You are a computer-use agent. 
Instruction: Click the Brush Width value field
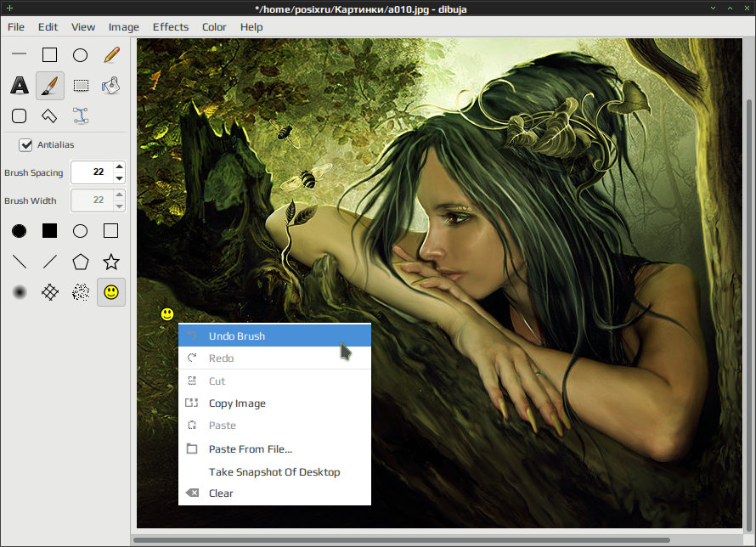92,200
